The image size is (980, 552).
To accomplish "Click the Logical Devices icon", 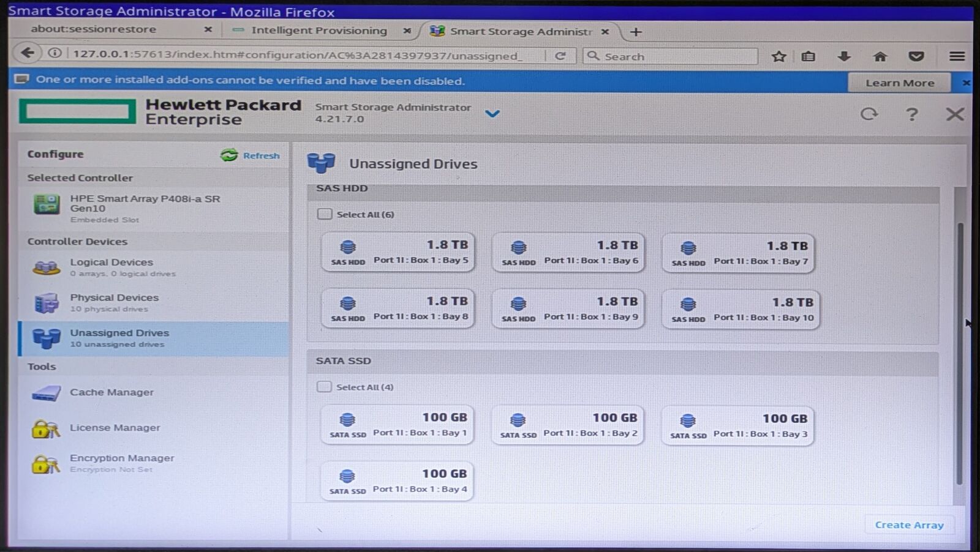I will (46, 267).
